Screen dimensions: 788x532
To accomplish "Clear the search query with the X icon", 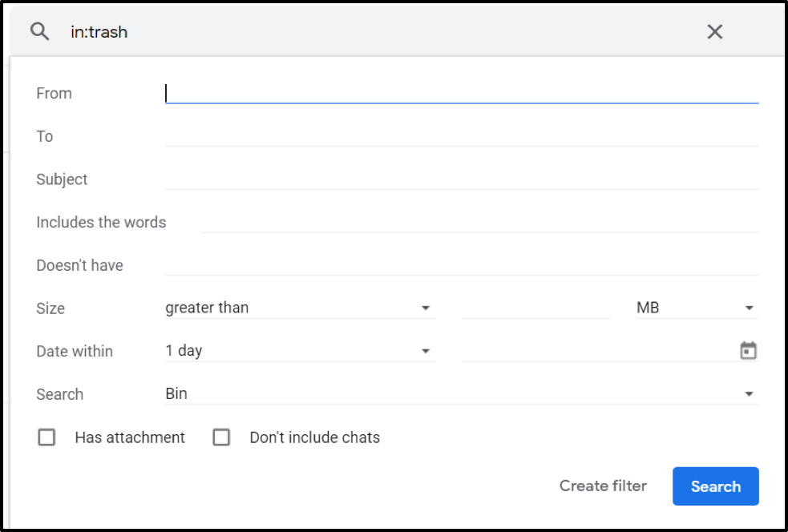I will tap(714, 32).
